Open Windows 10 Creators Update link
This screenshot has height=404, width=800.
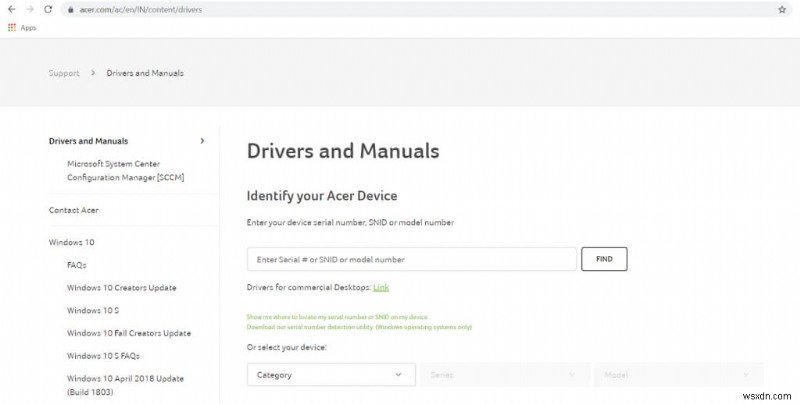pyautogui.click(x=121, y=288)
